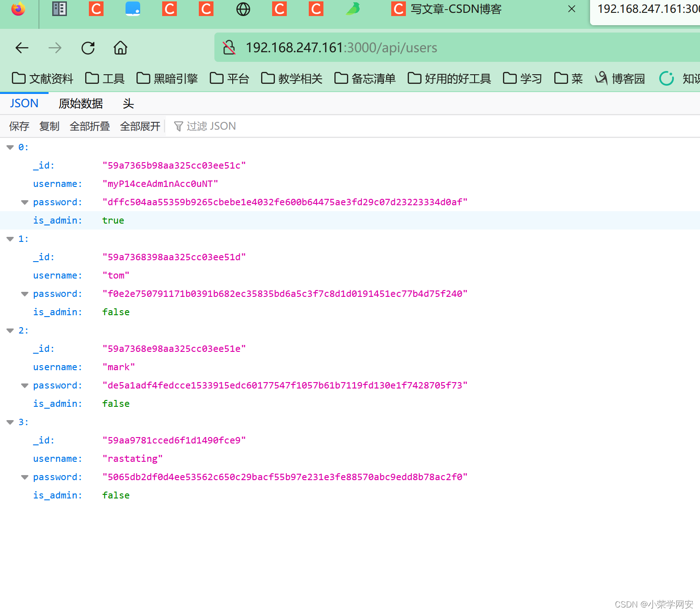Close the 写文章-CSDN博客 tab
This screenshot has width=700, height=613.
tap(572, 9)
